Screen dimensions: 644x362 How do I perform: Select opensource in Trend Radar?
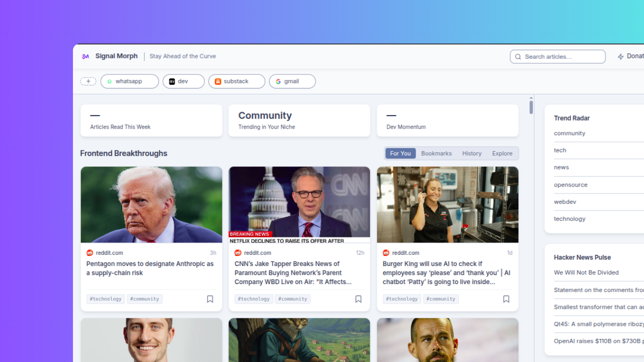coord(571,185)
